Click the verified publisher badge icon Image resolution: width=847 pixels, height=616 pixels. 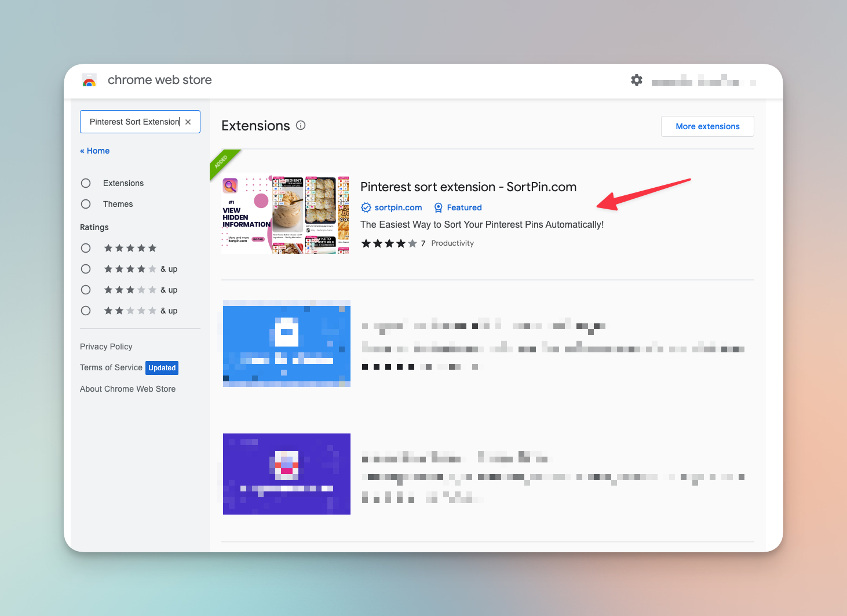(x=366, y=207)
